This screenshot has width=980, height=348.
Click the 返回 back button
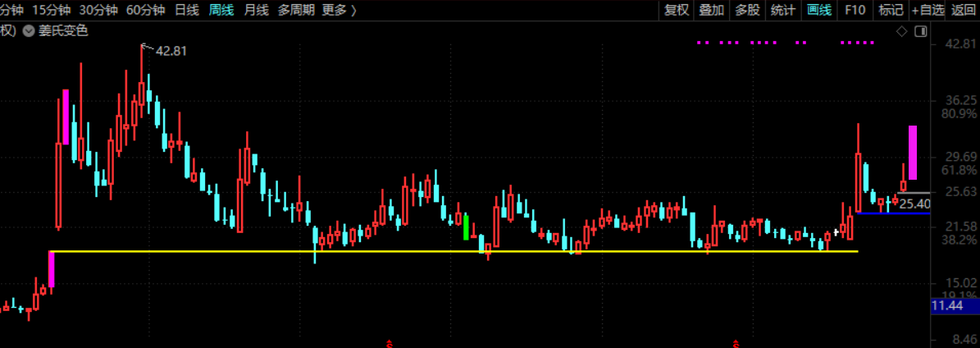pyautogui.click(x=963, y=9)
